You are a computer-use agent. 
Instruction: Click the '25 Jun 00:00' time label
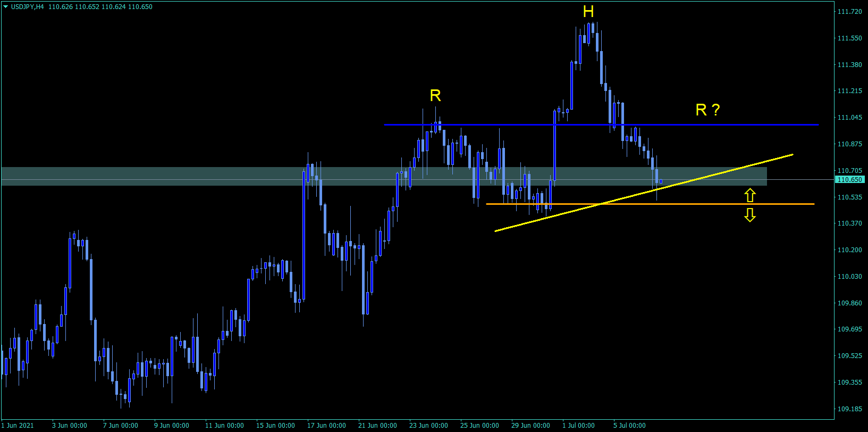[479, 426]
